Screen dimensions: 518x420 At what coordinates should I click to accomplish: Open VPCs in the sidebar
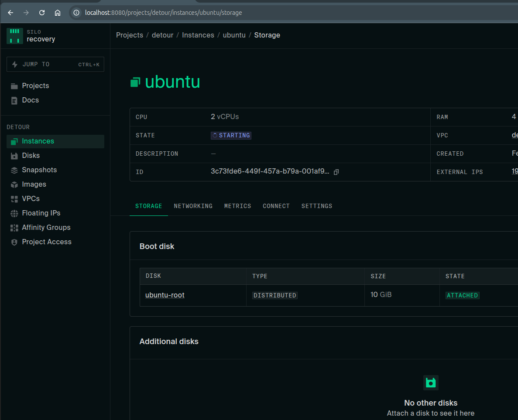coord(31,199)
